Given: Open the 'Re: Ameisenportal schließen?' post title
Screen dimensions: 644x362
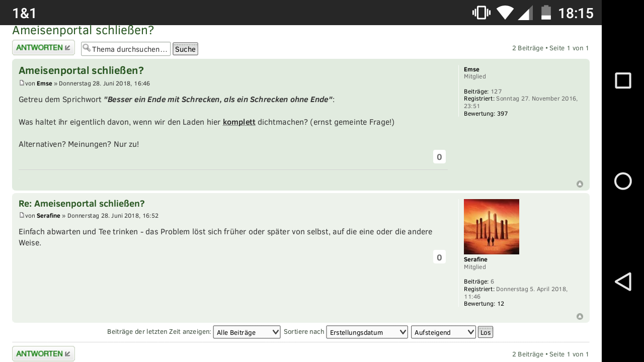Looking at the screenshot, I should 82,204.
